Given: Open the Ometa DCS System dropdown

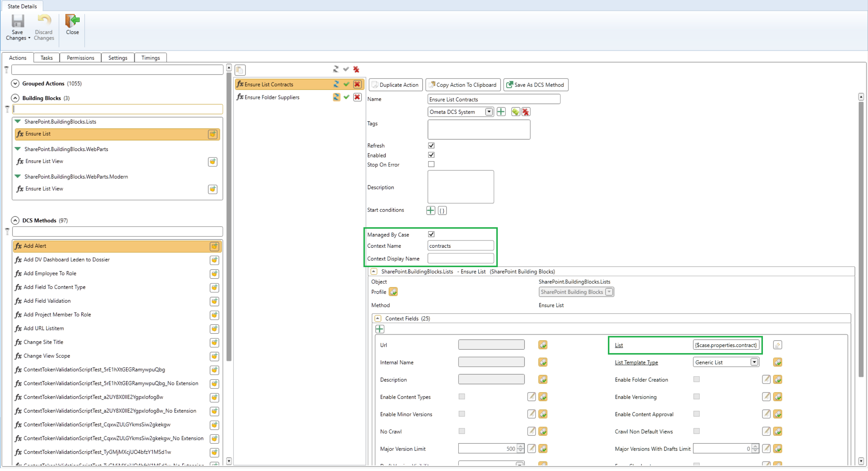Looking at the screenshot, I should point(489,112).
